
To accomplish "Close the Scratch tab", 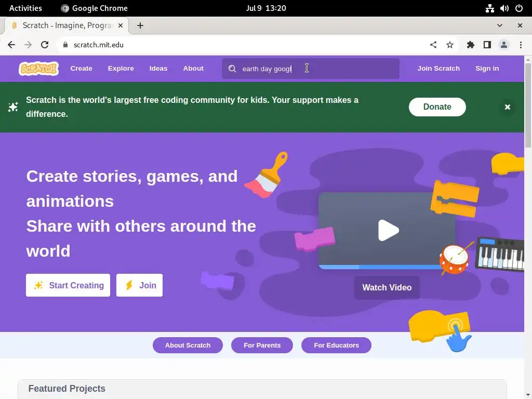I will pos(121,25).
